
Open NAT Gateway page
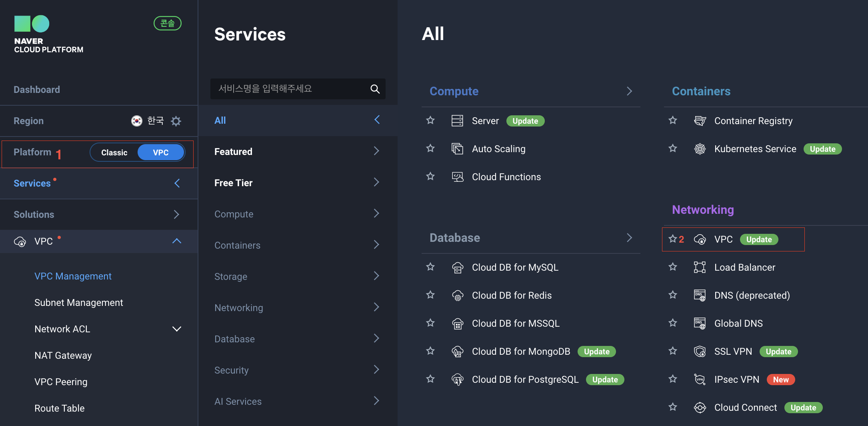coord(63,356)
